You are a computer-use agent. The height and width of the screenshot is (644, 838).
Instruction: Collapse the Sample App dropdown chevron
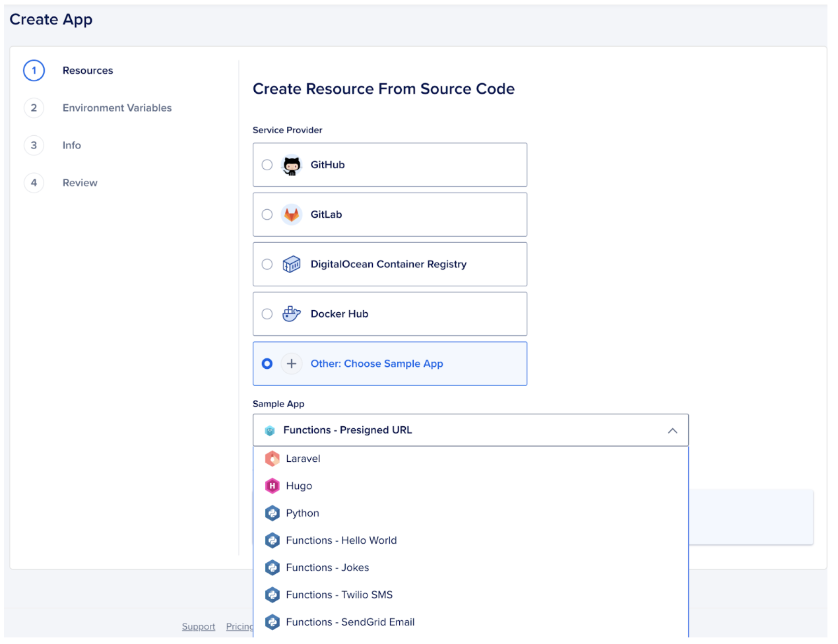[672, 430]
